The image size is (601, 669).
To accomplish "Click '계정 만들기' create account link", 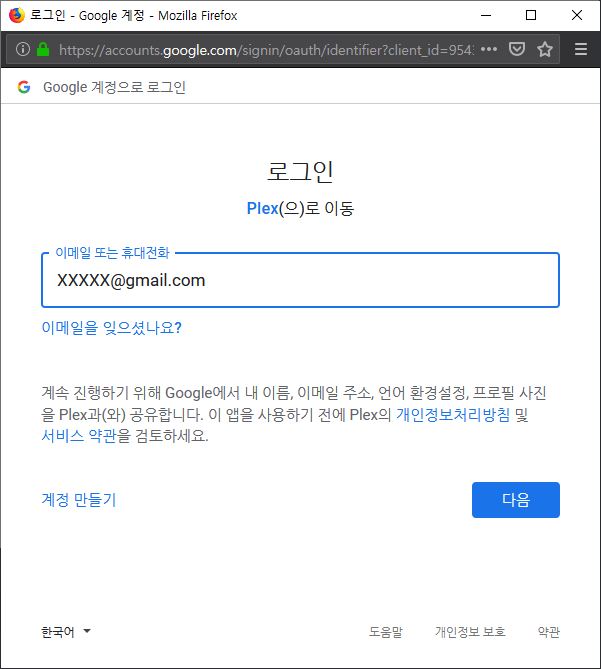I will [x=79, y=500].
